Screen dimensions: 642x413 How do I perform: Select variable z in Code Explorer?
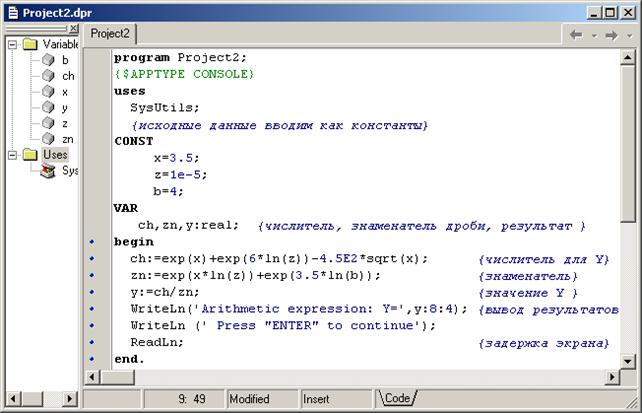tap(65, 124)
